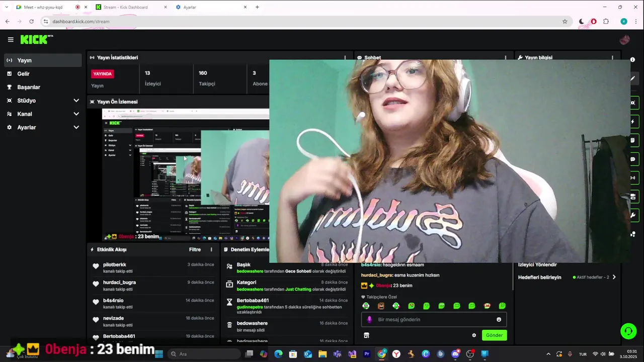Viewport: 644px width, 362px height.
Task: Click the red hat emote
Action: point(487,306)
